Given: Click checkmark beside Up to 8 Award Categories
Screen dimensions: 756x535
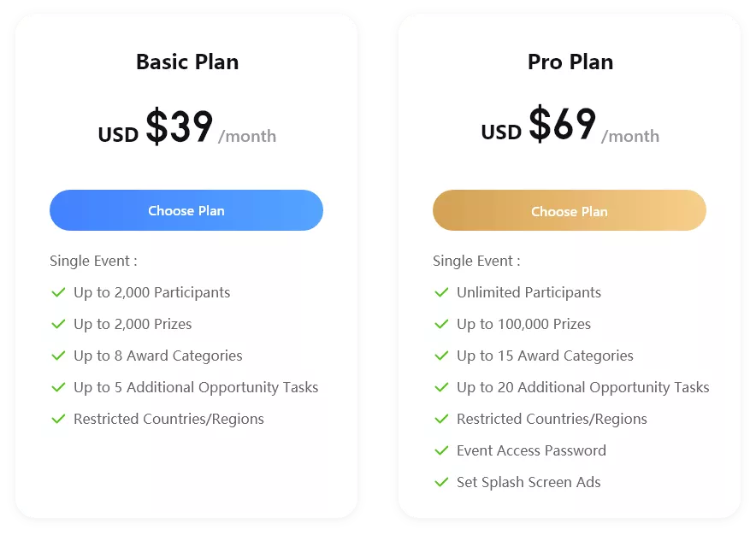Looking at the screenshot, I should point(58,356).
